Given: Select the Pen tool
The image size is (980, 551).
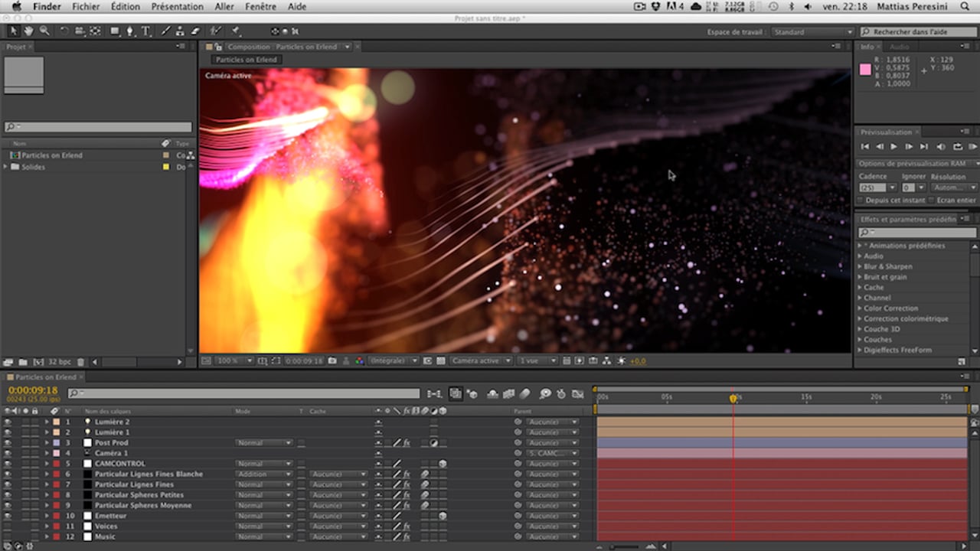Looking at the screenshot, I should click(130, 31).
